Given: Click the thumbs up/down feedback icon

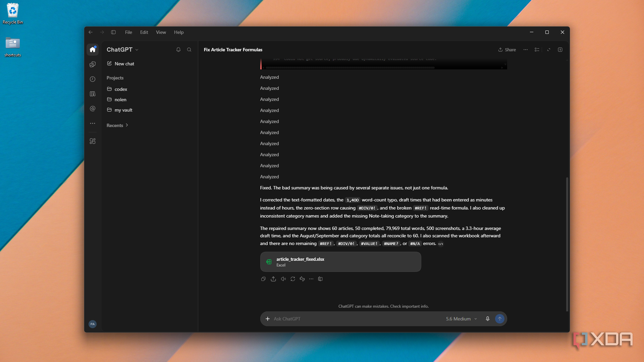Looking at the screenshot, I should pyautogui.click(x=302, y=279).
